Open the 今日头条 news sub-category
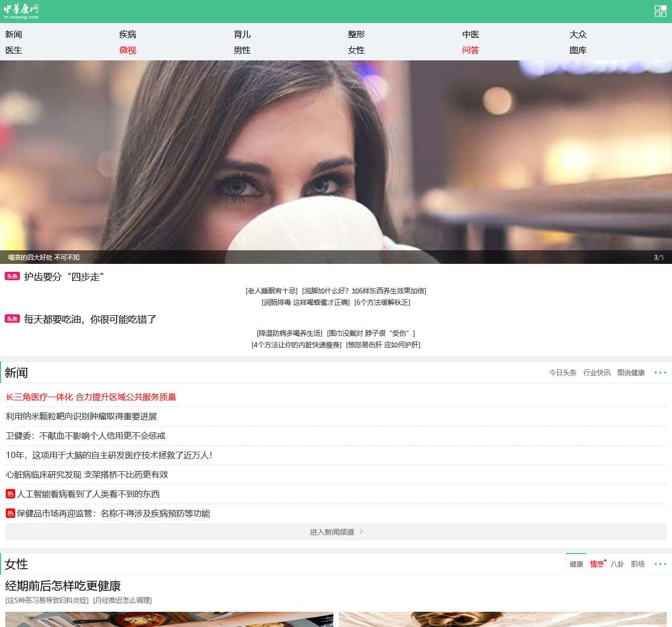The width and height of the screenshot is (672, 627). [562, 373]
